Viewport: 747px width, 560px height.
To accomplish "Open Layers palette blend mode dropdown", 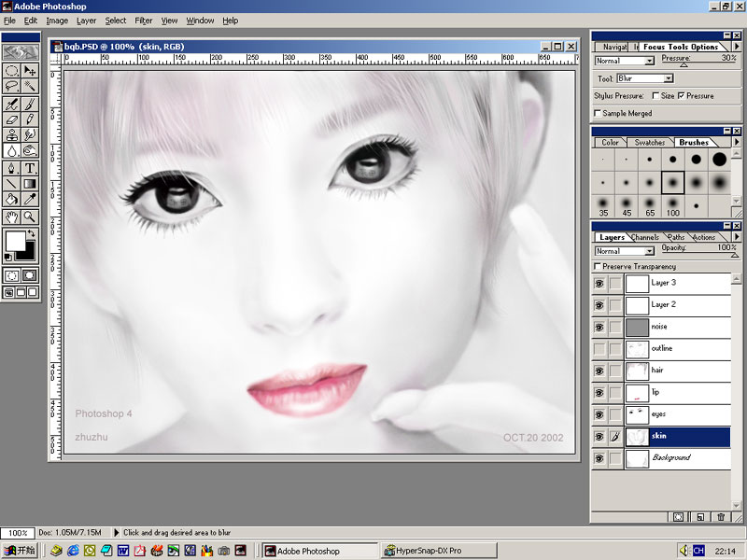I will 649,251.
